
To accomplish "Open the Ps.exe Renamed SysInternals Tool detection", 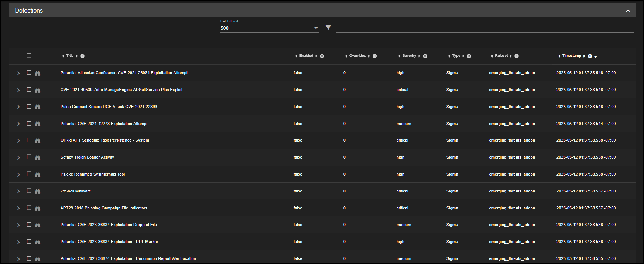I will 93,174.
